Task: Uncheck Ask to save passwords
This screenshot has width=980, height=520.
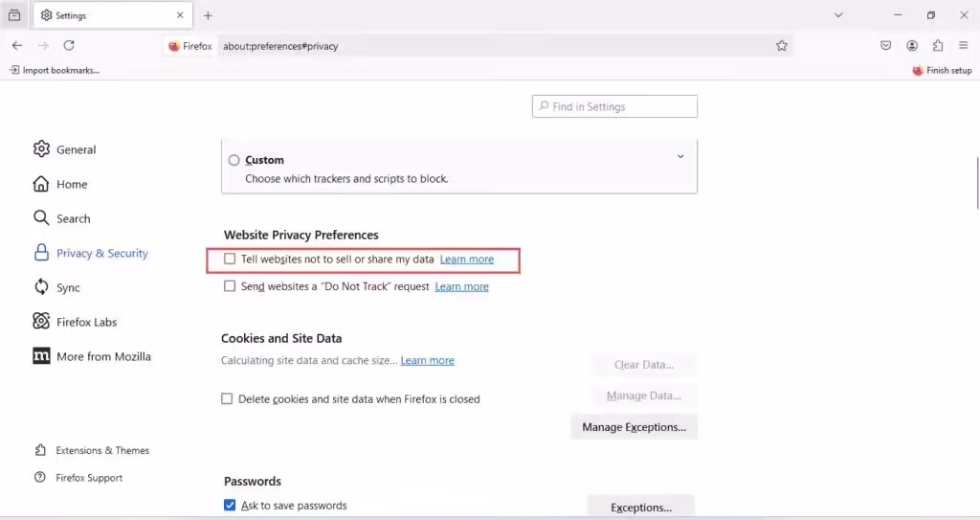Action: click(x=230, y=506)
